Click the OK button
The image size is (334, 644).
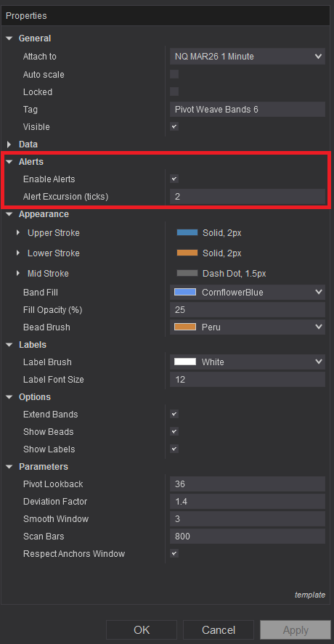coord(142,629)
